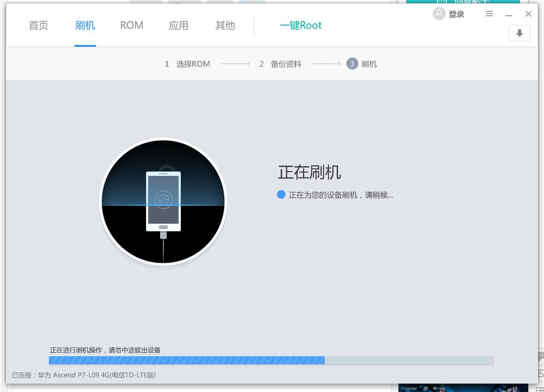Open the 其他 tab
This screenshot has width=544, height=392.
coord(225,26)
